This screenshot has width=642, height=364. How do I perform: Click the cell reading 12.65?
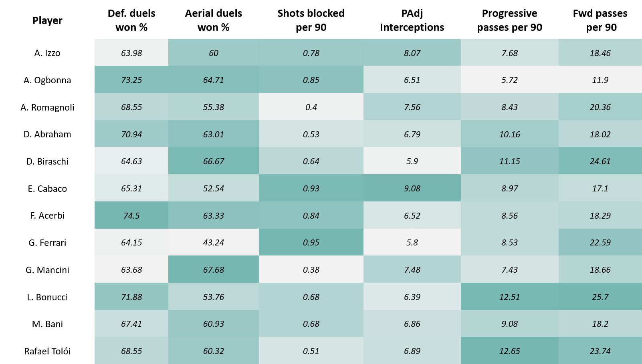(509, 350)
